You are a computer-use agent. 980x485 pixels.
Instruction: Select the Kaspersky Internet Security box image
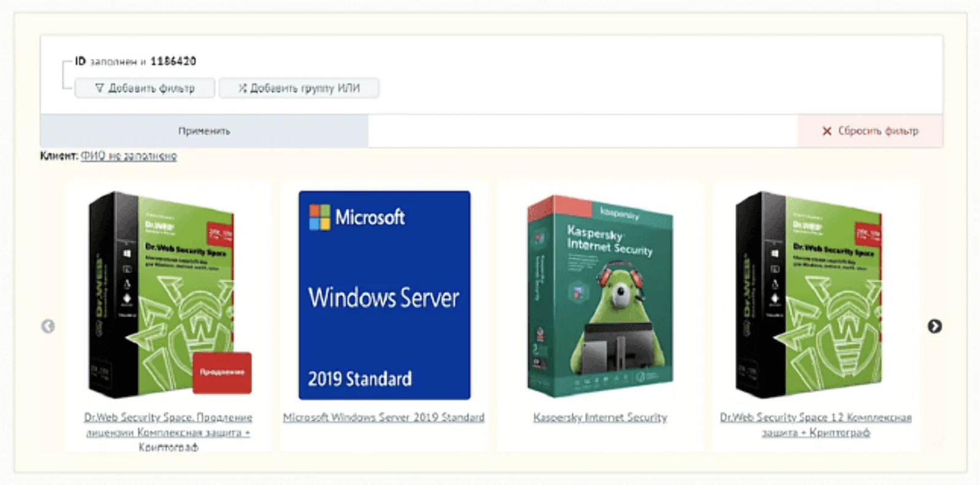tap(600, 295)
